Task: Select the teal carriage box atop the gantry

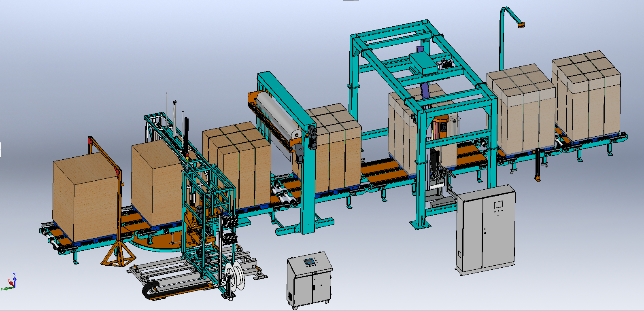Action: (x=423, y=63)
